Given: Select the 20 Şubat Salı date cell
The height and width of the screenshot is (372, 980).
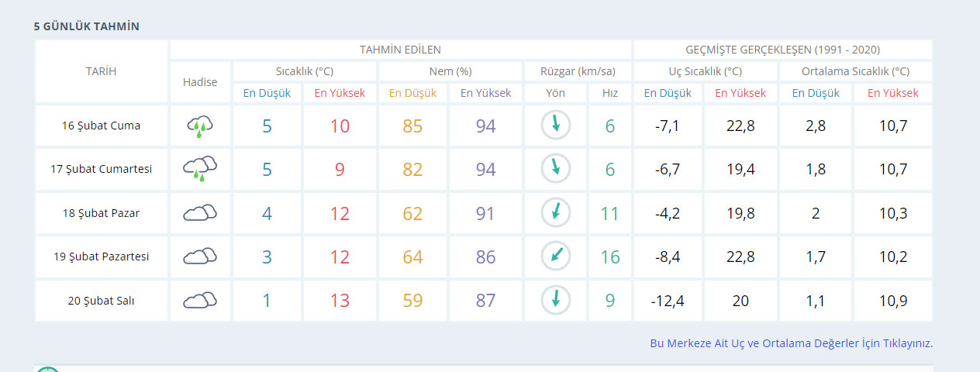Looking at the screenshot, I should coord(102,301).
